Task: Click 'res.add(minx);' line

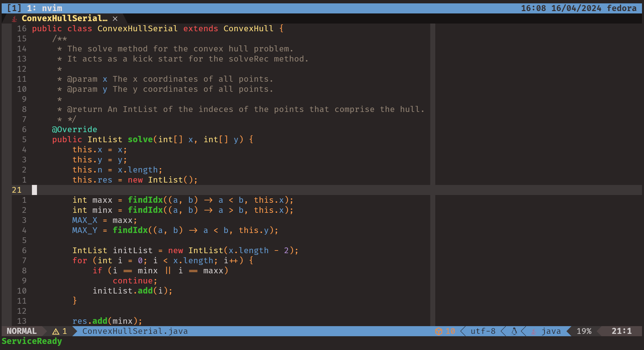Action: click(x=108, y=321)
